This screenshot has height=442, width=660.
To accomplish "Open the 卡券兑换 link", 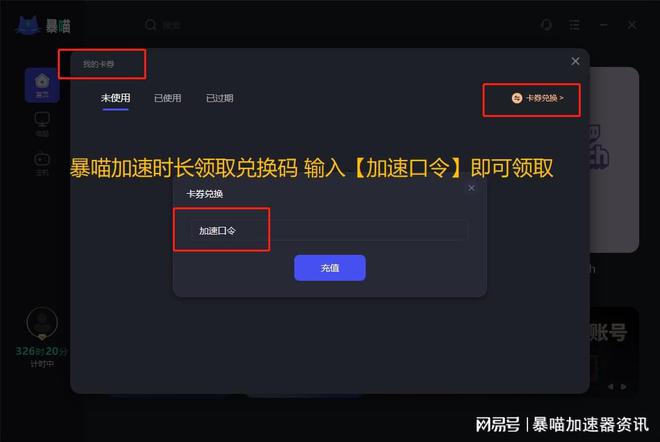I will (x=544, y=98).
